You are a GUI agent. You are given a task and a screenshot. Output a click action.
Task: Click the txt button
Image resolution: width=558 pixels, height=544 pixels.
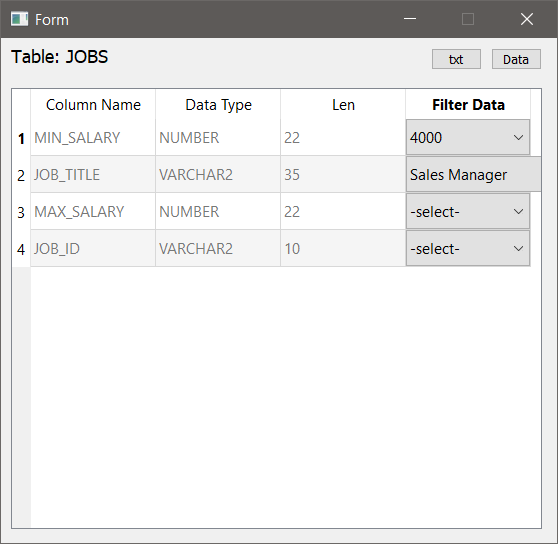click(x=456, y=59)
